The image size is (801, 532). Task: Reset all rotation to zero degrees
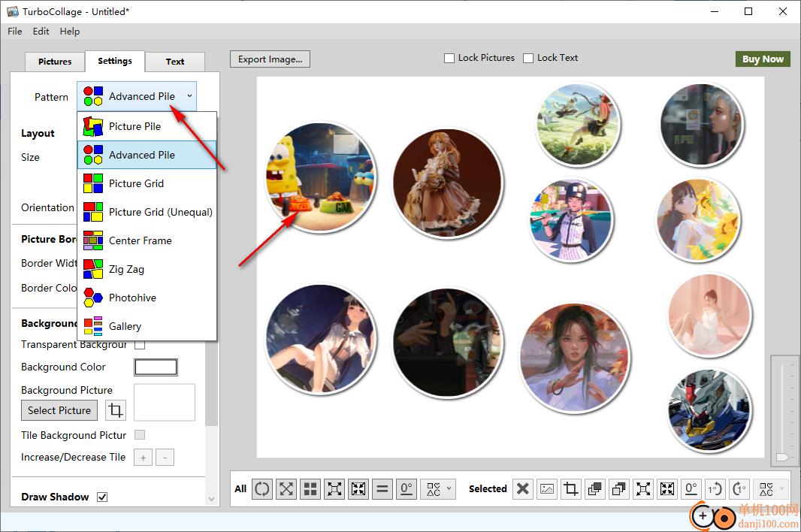406,489
